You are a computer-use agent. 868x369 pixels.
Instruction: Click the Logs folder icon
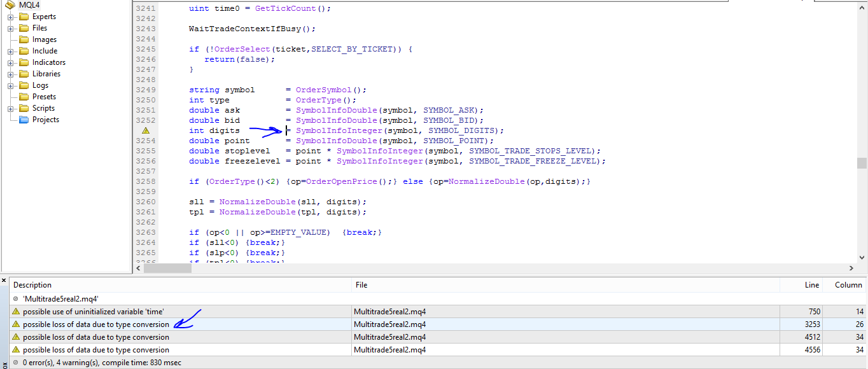coord(24,85)
